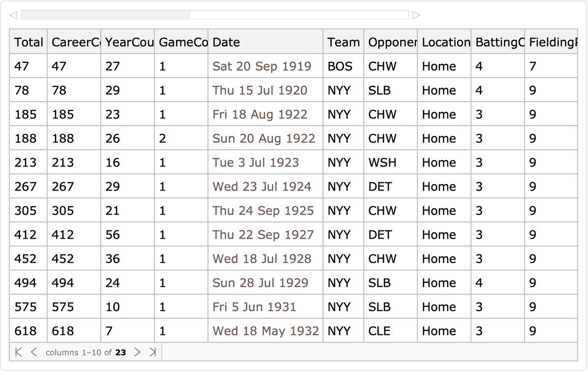Go to the next columns page

(137, 352)
